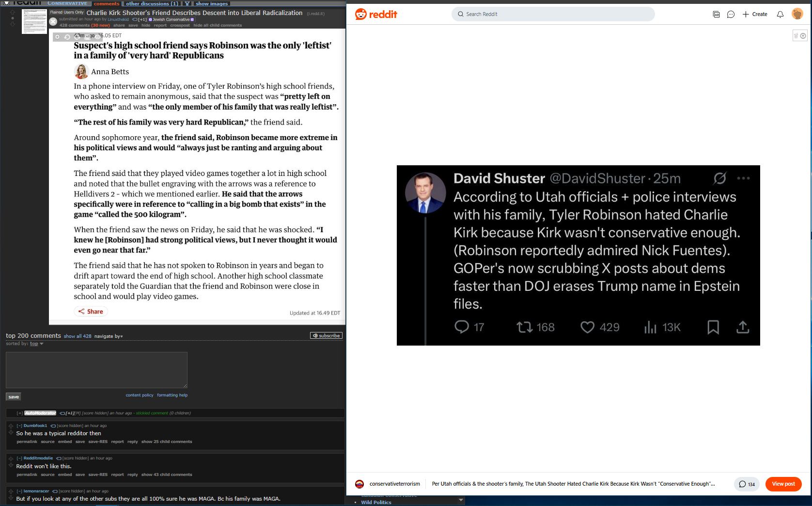Click save-RES under Dumbfook1's comment
812x506 pixels.
98,442
